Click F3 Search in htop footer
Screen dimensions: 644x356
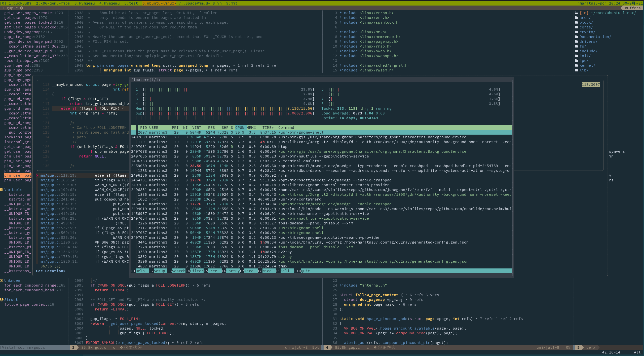tap(176, 271)
